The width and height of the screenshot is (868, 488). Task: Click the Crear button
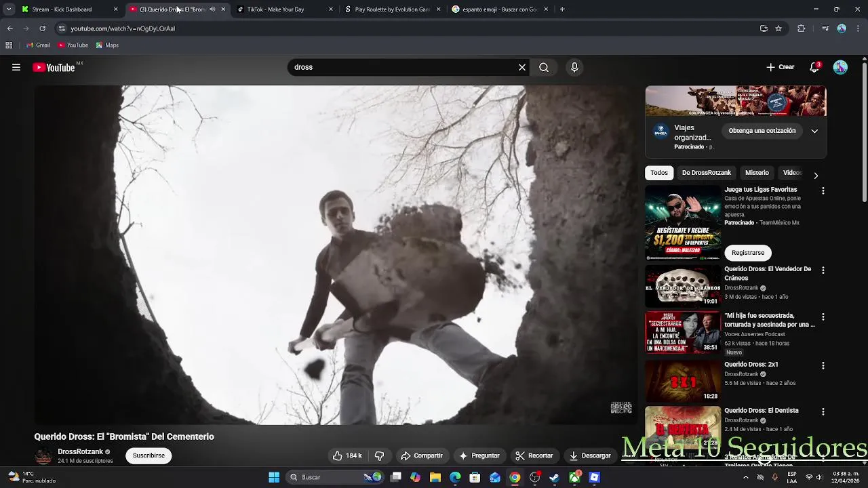pos(780,67)
